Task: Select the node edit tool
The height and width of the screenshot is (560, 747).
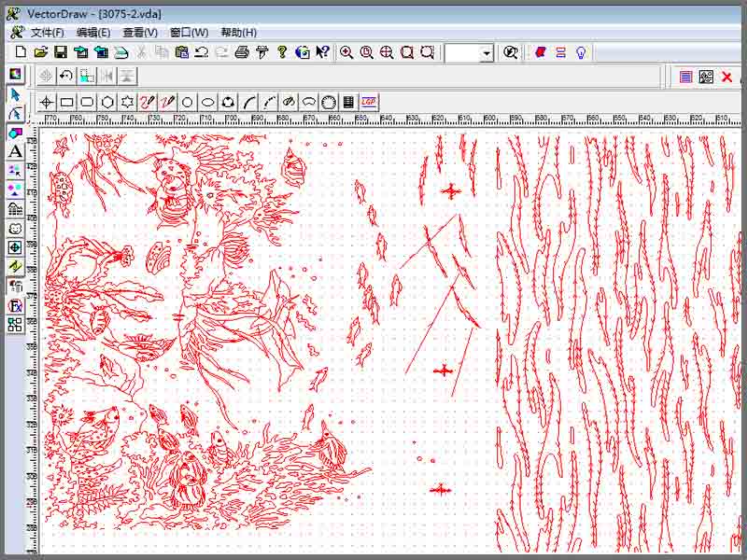Action: click(x=15, y=113)
